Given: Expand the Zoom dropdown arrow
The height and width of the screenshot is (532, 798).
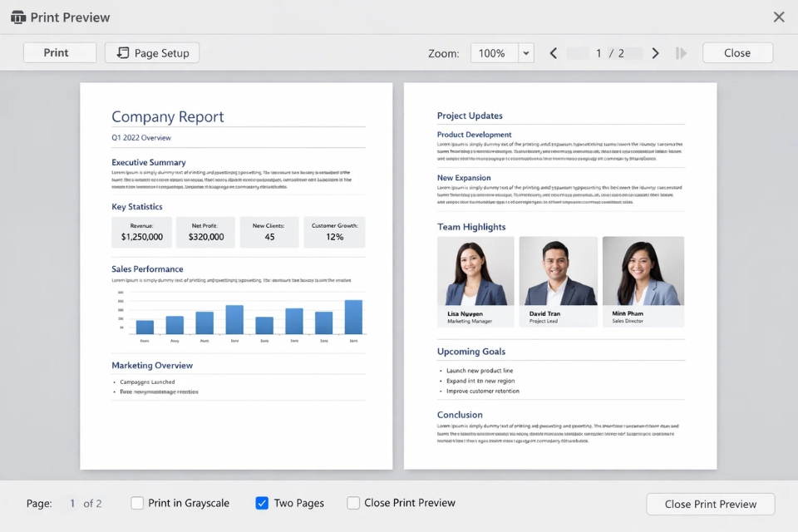Looking at the screenshot, I should point(525,53).
